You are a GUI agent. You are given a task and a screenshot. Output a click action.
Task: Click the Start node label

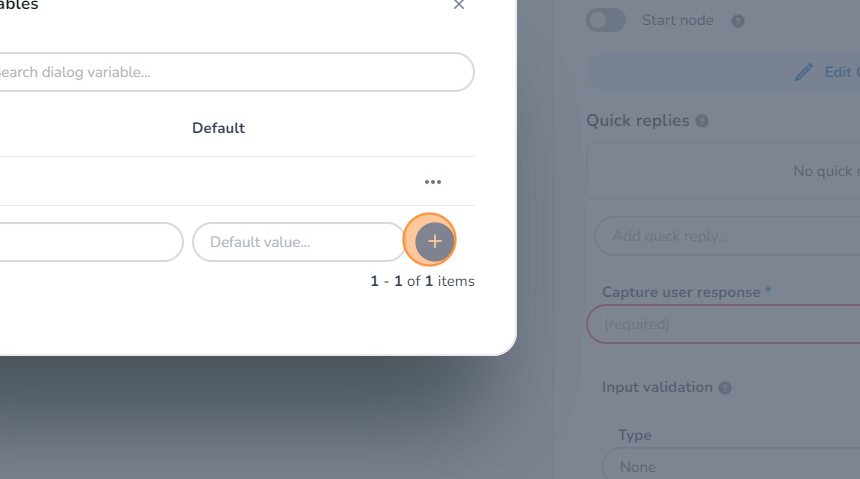[680, 20]
